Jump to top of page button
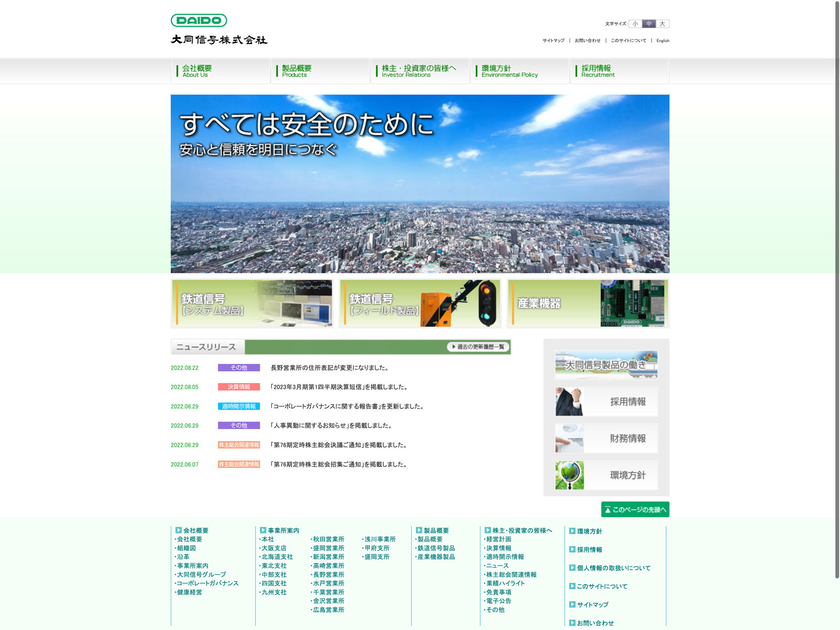Viewport: 840px width, 630px height. 635,509
